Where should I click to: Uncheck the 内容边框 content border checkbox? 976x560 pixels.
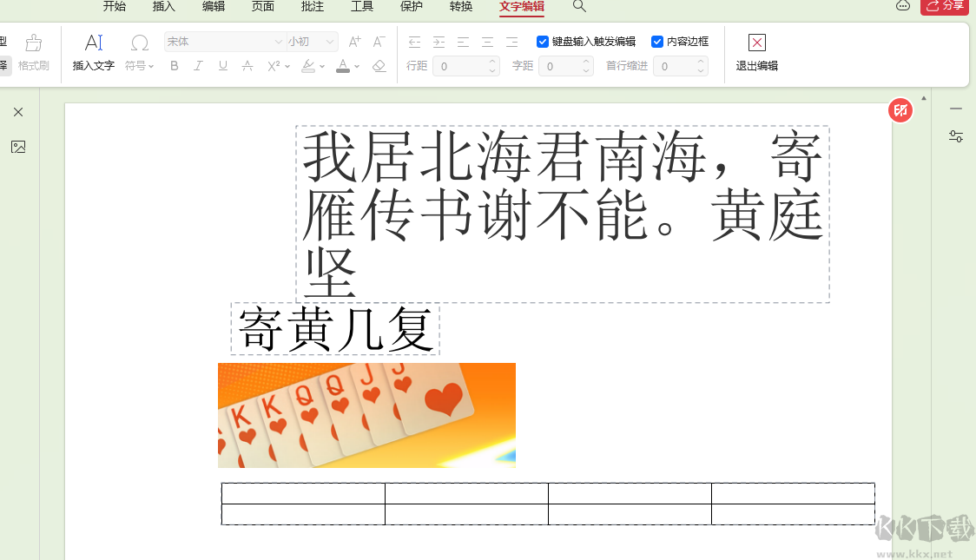tap(657, 41)
